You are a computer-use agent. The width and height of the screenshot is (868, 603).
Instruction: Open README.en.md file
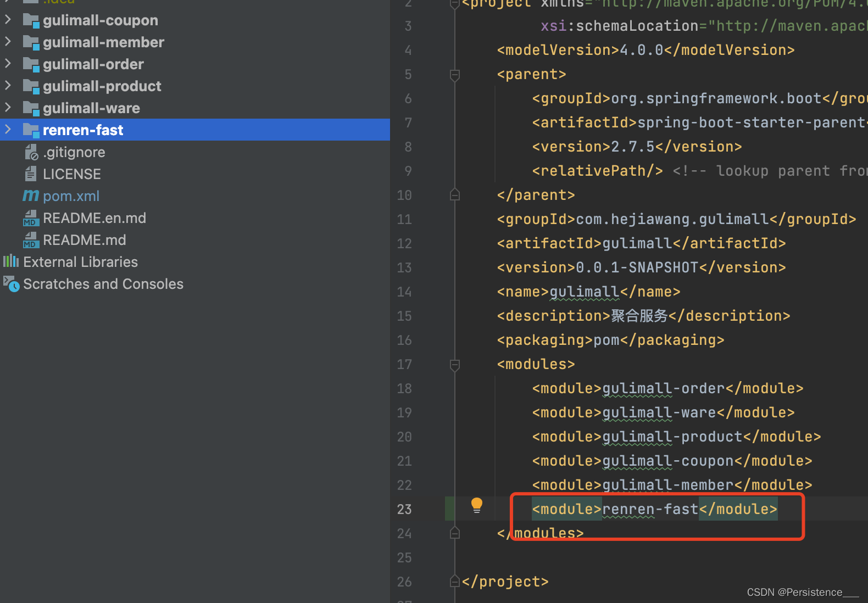(94, 218)
